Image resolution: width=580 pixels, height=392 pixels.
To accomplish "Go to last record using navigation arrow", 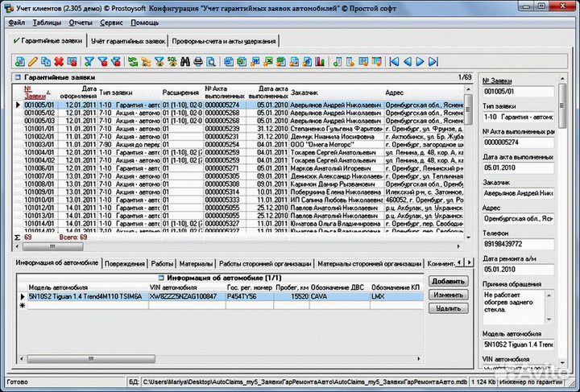I will tap(433, 61).
